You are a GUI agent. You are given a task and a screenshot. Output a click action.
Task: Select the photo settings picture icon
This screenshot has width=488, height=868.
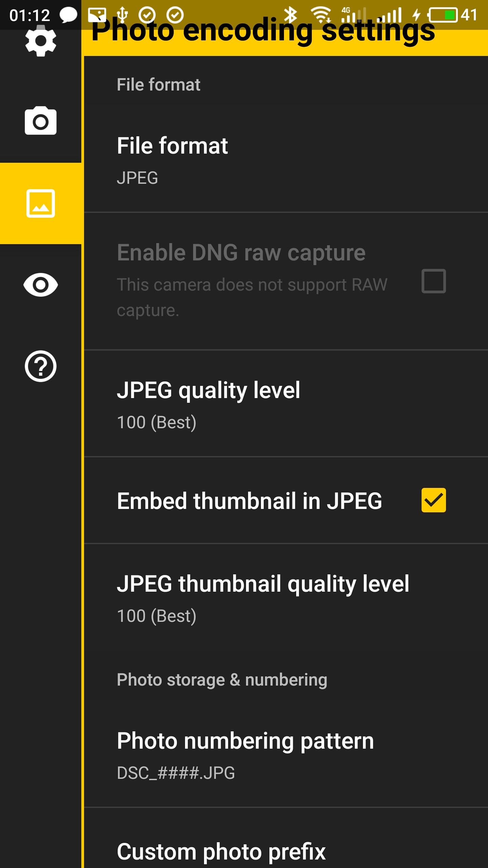pyautogui.click(x=41, y=203)
